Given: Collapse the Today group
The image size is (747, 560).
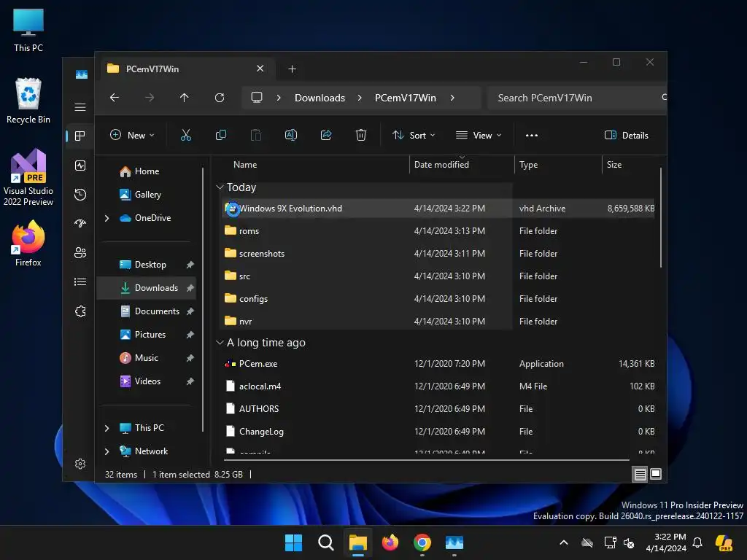Looking at the screenshot, I should [220, 187].
